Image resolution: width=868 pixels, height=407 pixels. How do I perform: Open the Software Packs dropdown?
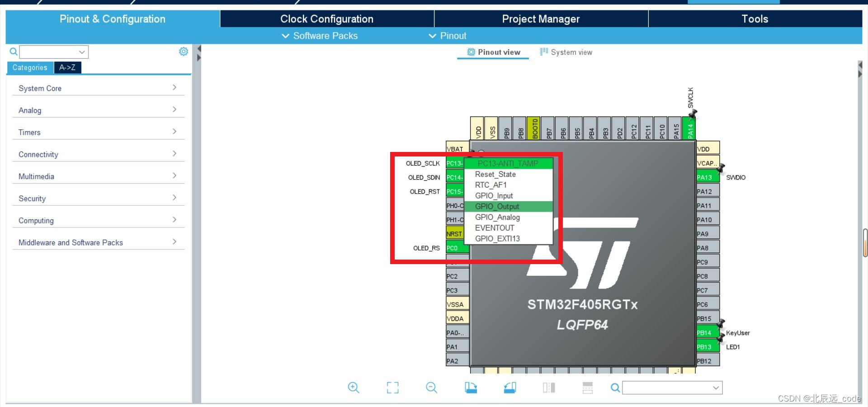[320, 36]
